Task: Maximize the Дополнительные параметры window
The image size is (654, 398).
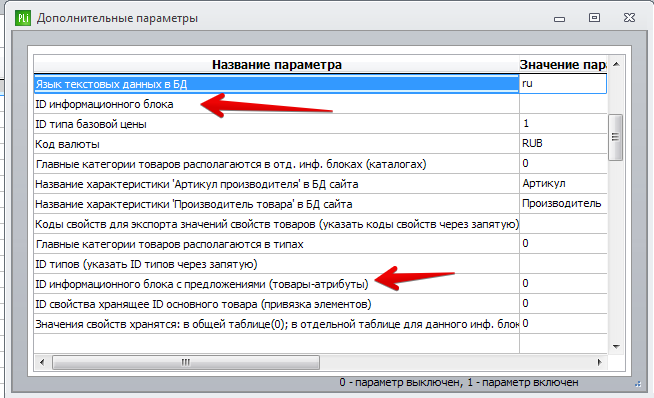Action: (x=594, y=18)
